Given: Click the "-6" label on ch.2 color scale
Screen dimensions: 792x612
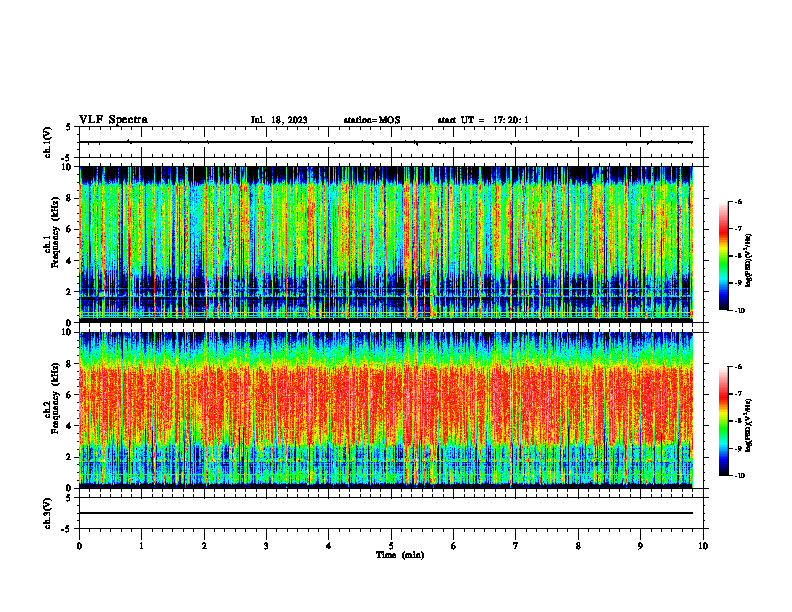Looking at the screenshot, I should click(738, 367).
